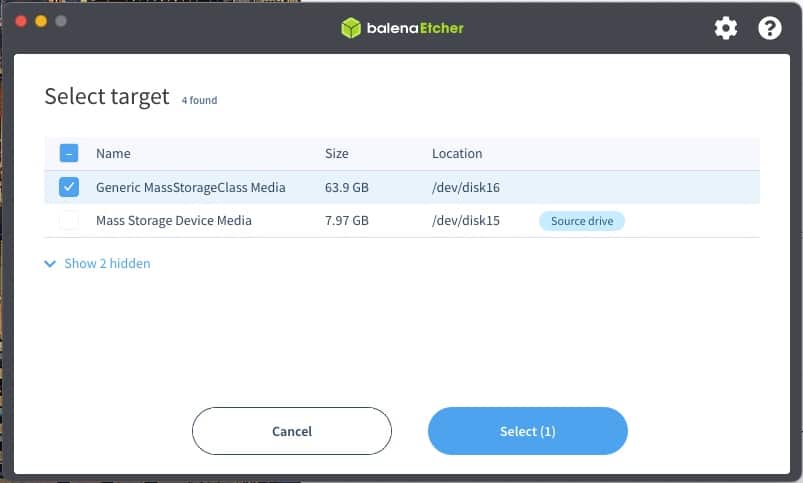
Task: Check the Mass Storage Device Media checkbox
Action: pos(69,220)
